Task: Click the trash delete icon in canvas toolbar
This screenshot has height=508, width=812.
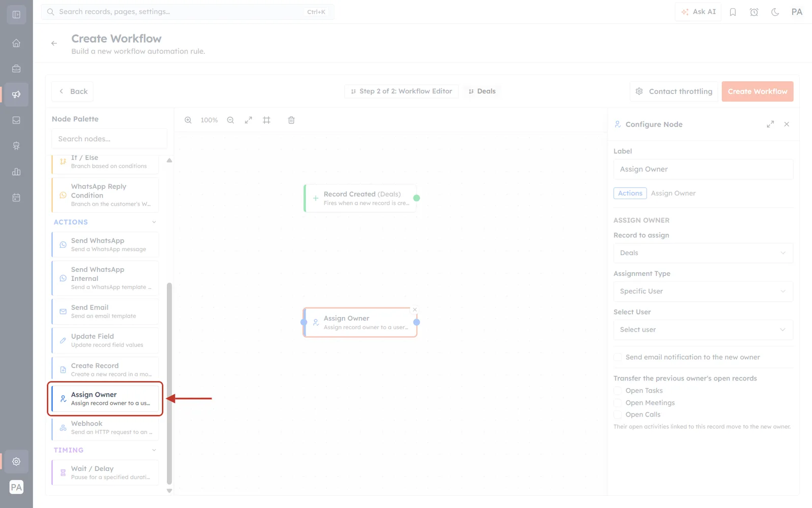Action: (x=291, y=120)
